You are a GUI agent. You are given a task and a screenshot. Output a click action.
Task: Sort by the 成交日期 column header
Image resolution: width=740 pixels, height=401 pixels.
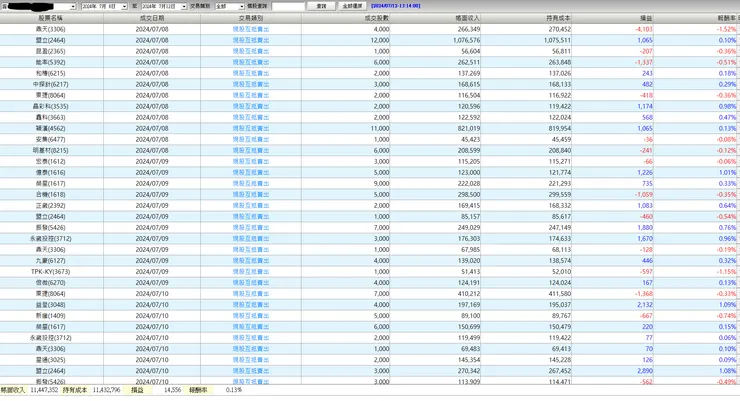click(152, 18)
